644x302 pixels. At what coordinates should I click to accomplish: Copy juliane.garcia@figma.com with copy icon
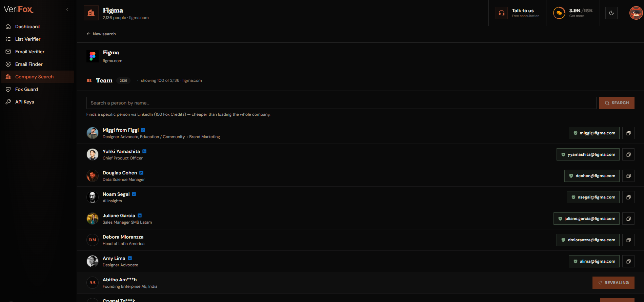(x=628, y=219)
